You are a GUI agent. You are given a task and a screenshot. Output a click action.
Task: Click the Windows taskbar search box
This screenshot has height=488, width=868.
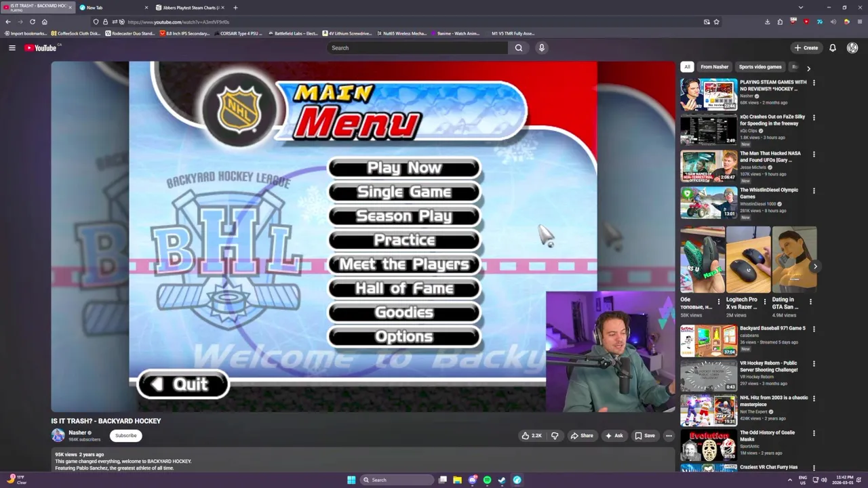pos(397,480)
